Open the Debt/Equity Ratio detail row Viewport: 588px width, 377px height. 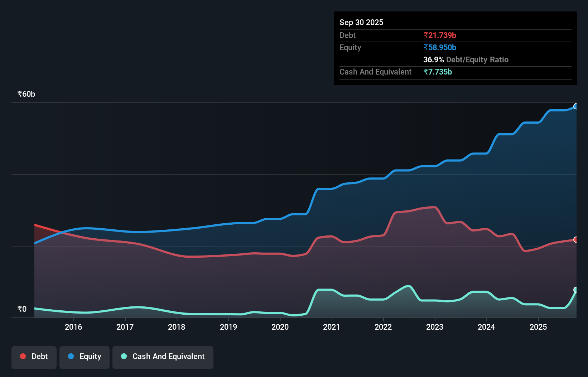tap(466, 59)
